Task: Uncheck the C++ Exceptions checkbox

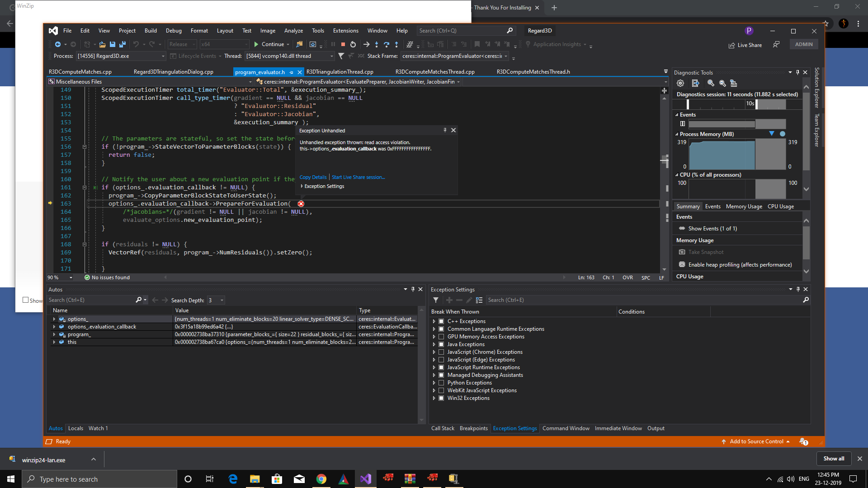Action: (x=441, y=321)
